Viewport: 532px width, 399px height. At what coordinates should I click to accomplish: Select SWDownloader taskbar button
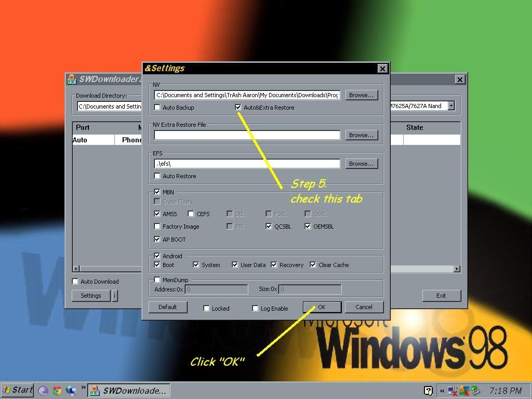[128, 391]
